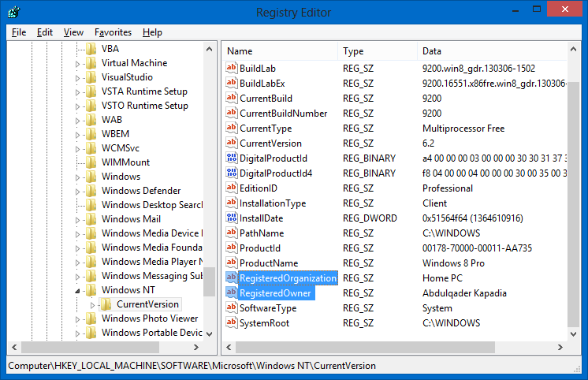Sort values by Data column header
Screen dimensions: 588x380
pyautogui.click(x=492, y=51)
